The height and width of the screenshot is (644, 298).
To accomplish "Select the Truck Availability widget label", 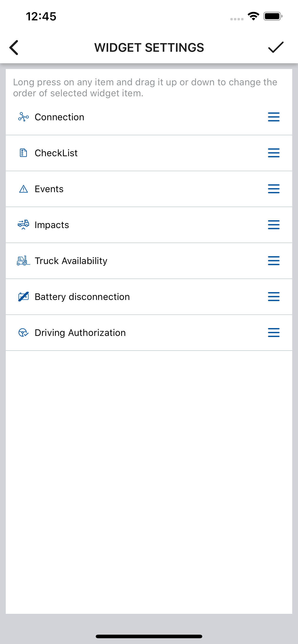I will 71,261.
